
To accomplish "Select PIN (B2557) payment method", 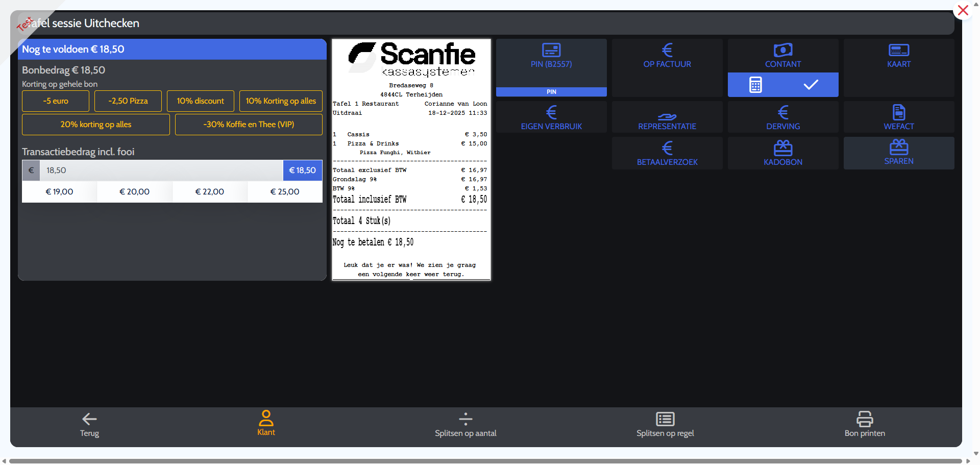I will [551, 57].
